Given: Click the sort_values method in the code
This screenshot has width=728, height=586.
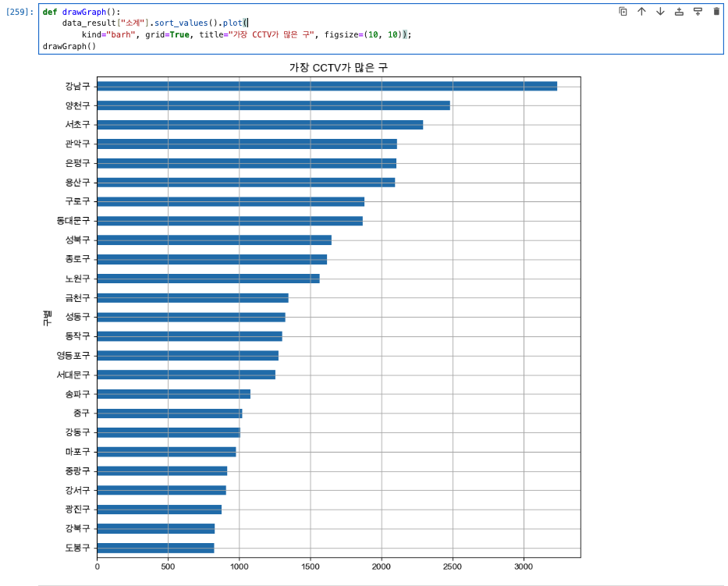Looking at the screenshot, I should (x=181, y=23).
